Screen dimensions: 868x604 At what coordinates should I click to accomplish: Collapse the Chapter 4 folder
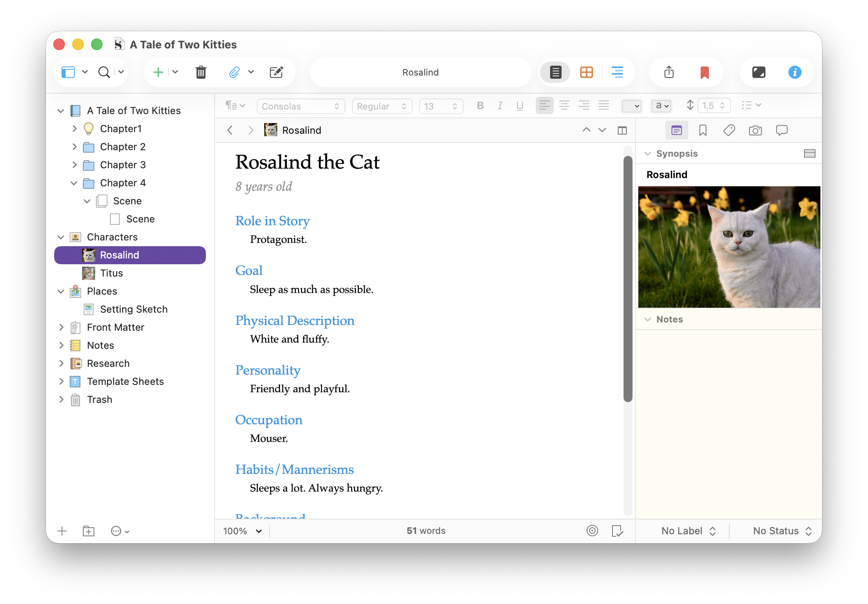click(x=74, y=183)
